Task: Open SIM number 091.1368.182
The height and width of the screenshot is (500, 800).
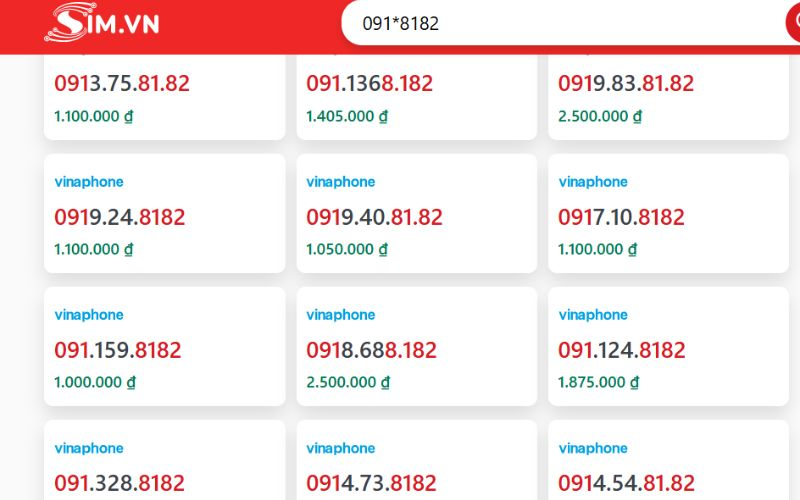Action: point(369,84)
